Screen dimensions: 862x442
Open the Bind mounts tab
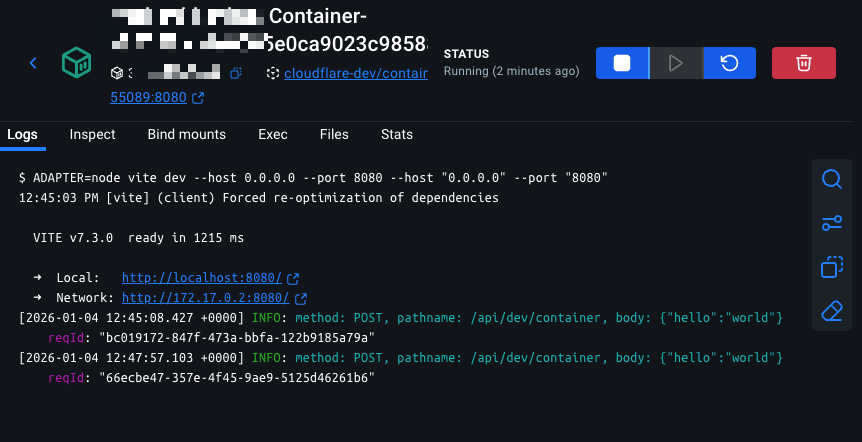186,134
